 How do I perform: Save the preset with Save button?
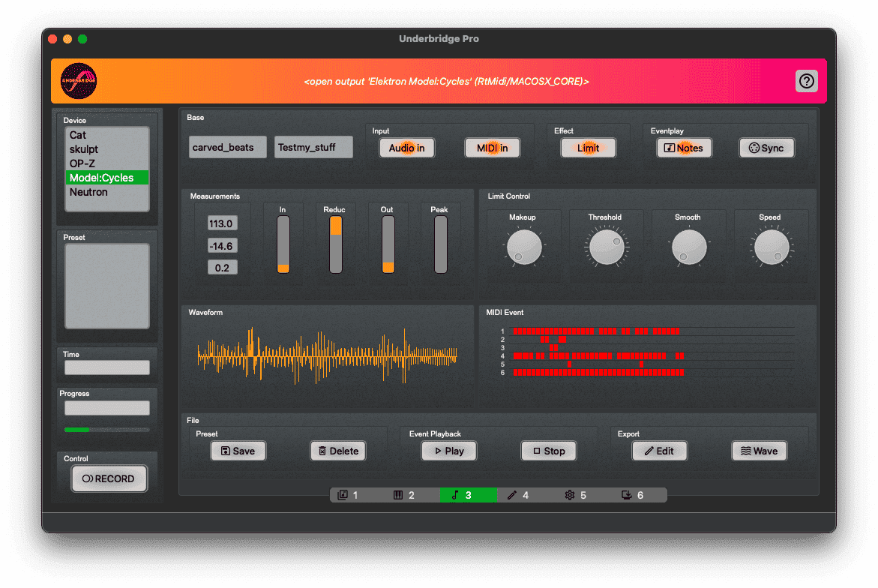point(238,451)
